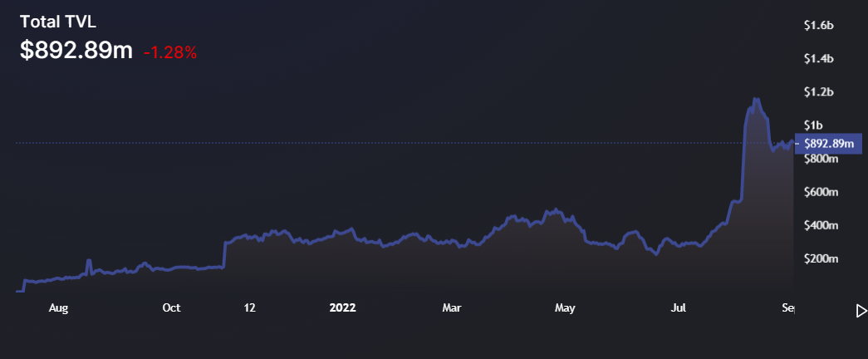Click the $1b axis label
This screenshot has width=868, height=359.
point(814,125)
